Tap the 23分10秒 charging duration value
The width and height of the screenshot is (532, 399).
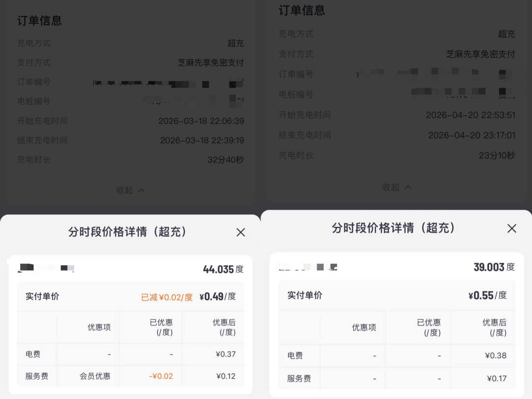coord(497,155)
